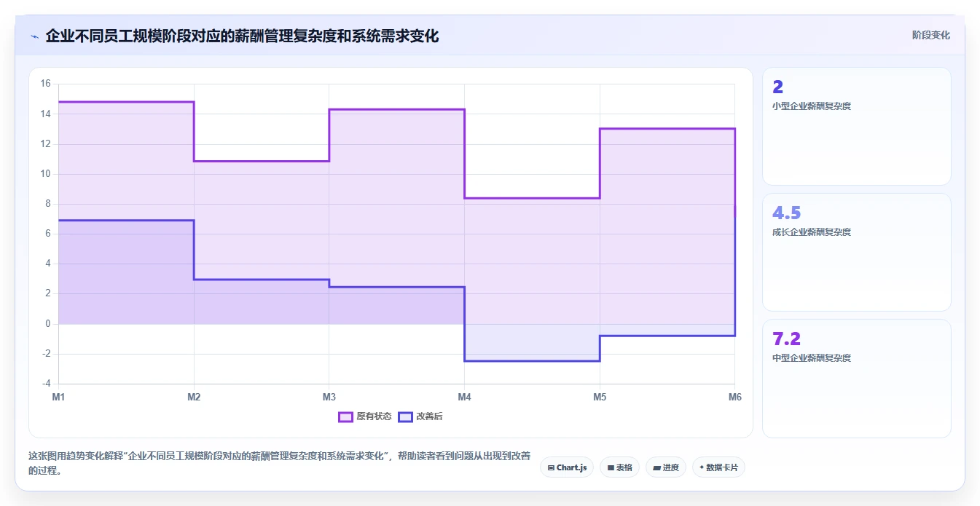Click the value 4.5
Screen dimensions: 980x506
(787, 213)
